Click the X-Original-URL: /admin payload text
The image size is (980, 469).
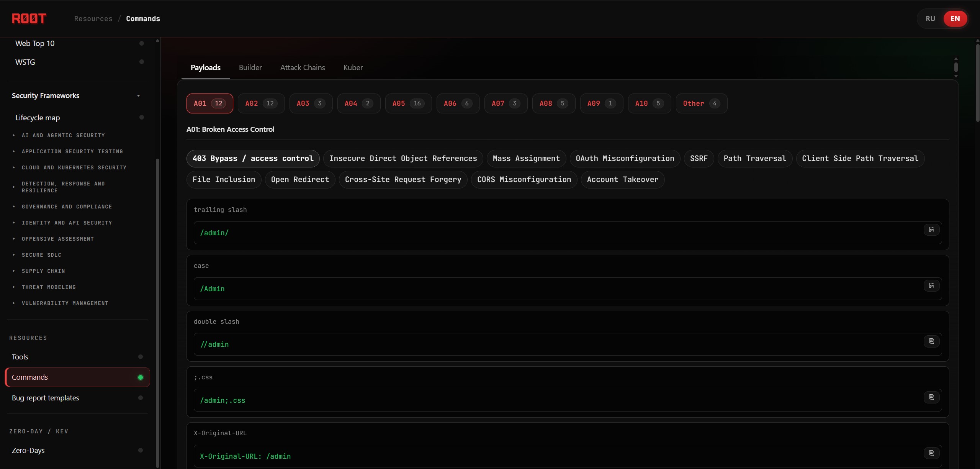[x=245, y=456]
